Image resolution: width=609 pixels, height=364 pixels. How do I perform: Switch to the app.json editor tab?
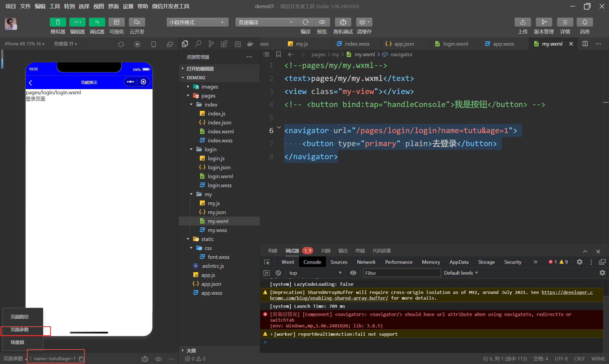click(404, 44)
